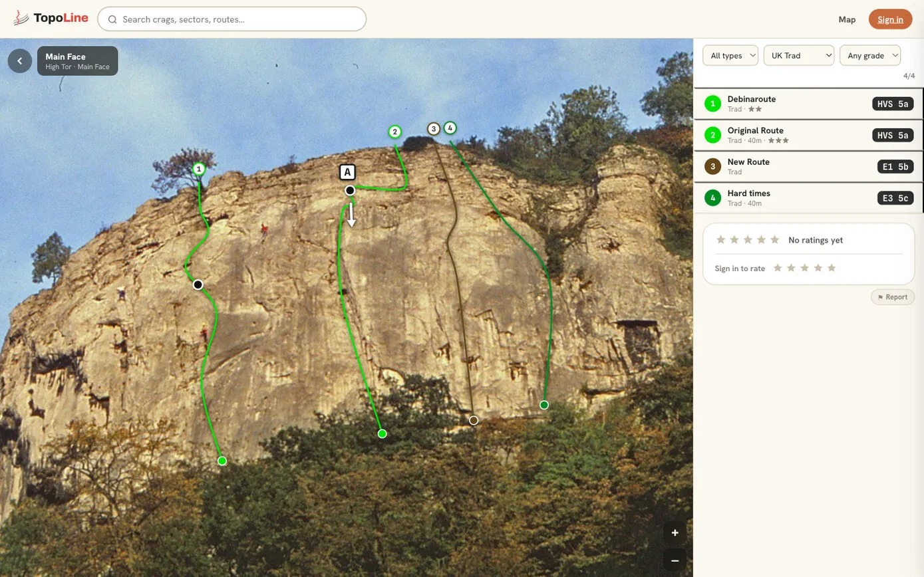Click the Sign in to rate label
The height and width of the screenshot is (577, 924).
pos(740,269)
